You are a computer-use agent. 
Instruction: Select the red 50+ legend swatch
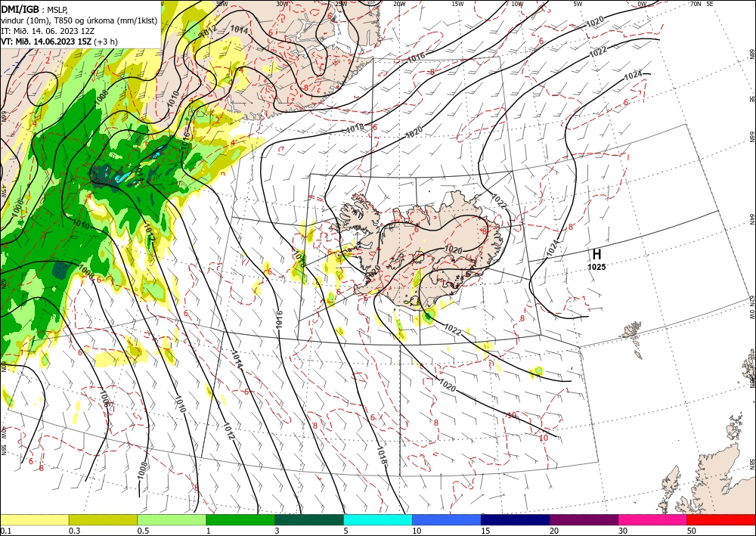[x=721, y=519]
